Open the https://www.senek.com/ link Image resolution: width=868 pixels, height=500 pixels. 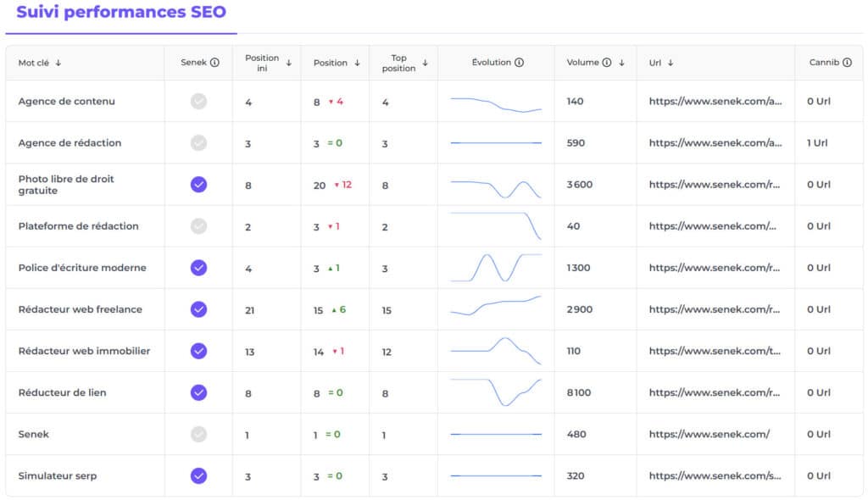point(709,434)
